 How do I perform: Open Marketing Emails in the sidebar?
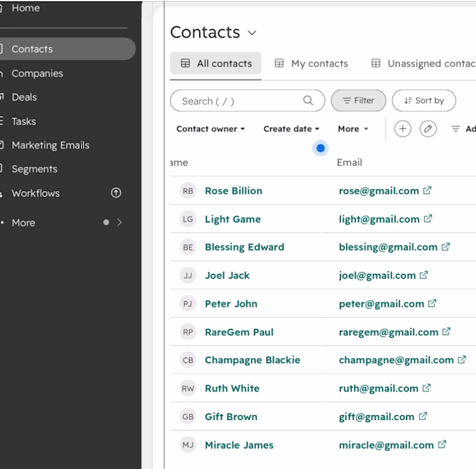pos(50,145)
